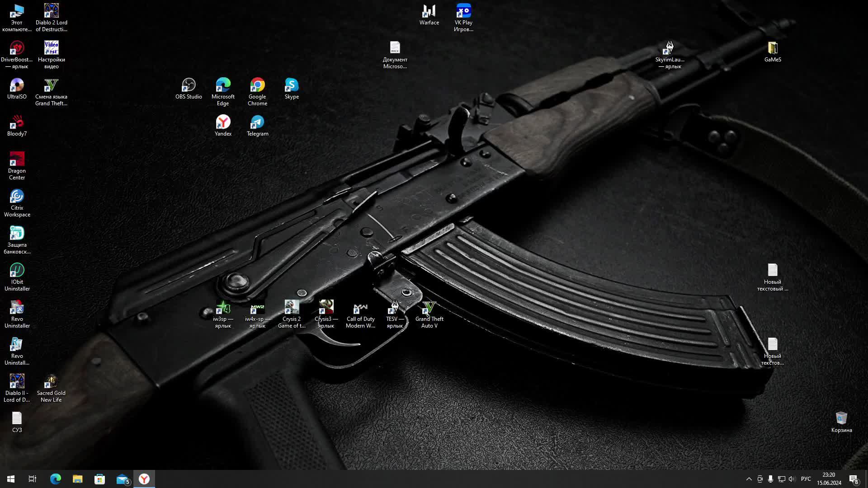Select the СУЗ text file
This screenshot has height=488, width=868.
(17, 422)
